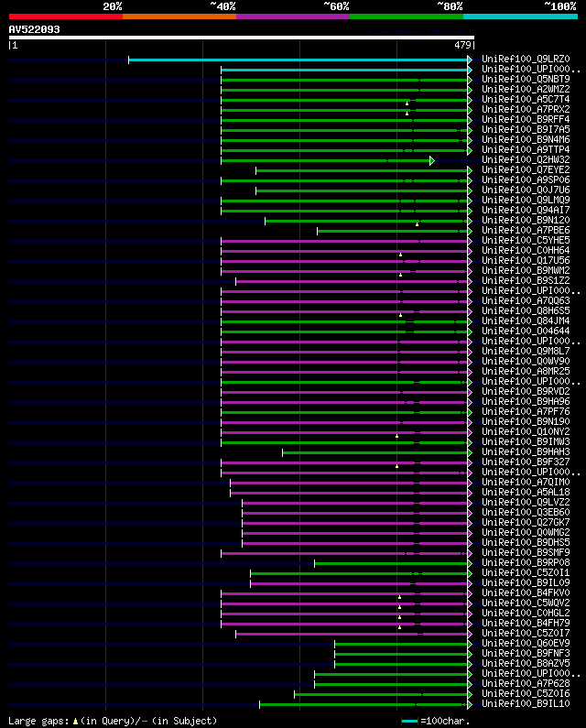Select the UniRef100_A7QQ63 label
Image resolution: width=586 pixels, height=728 pixels.
pos(526,300)
